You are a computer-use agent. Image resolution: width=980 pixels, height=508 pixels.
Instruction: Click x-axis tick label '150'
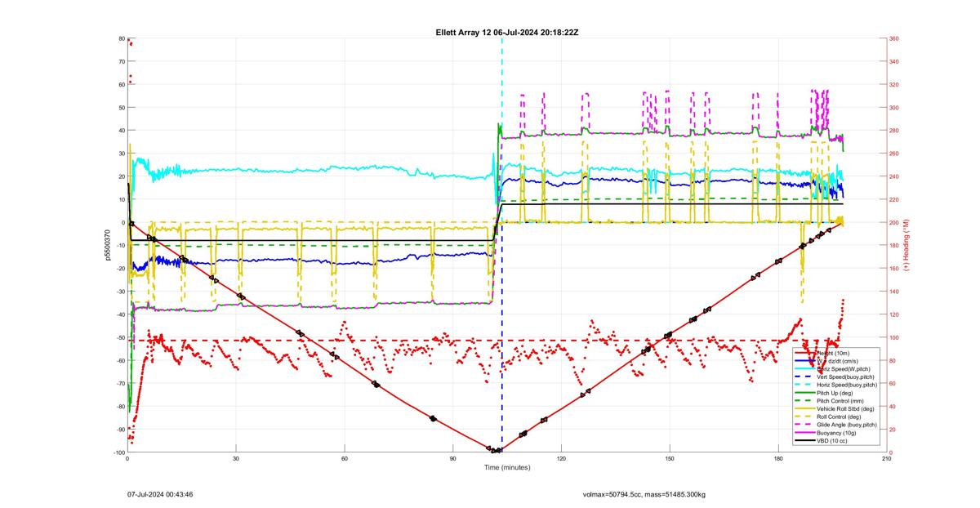click(x=670, y=459)
